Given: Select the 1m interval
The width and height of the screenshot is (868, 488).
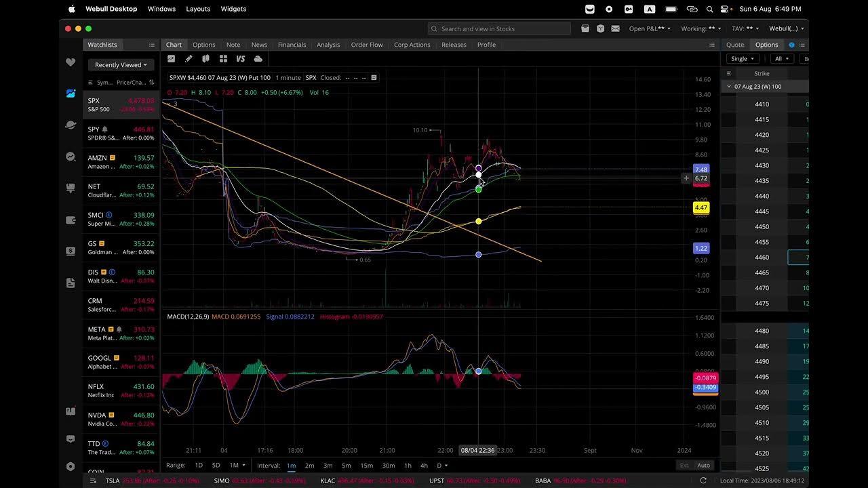Looking at the screenshot, I should click(x=291, y=466).
